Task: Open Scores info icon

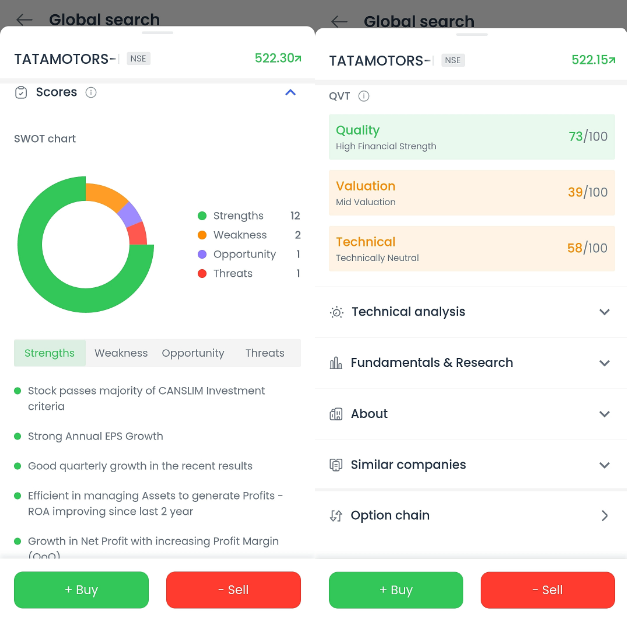Action: coord(91,92)
